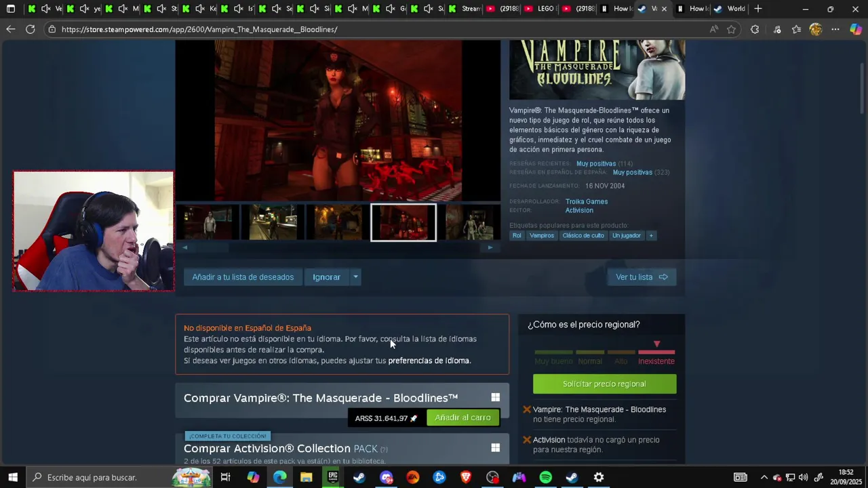
Task: Click the game header image
Action: (x=597, y=70)
